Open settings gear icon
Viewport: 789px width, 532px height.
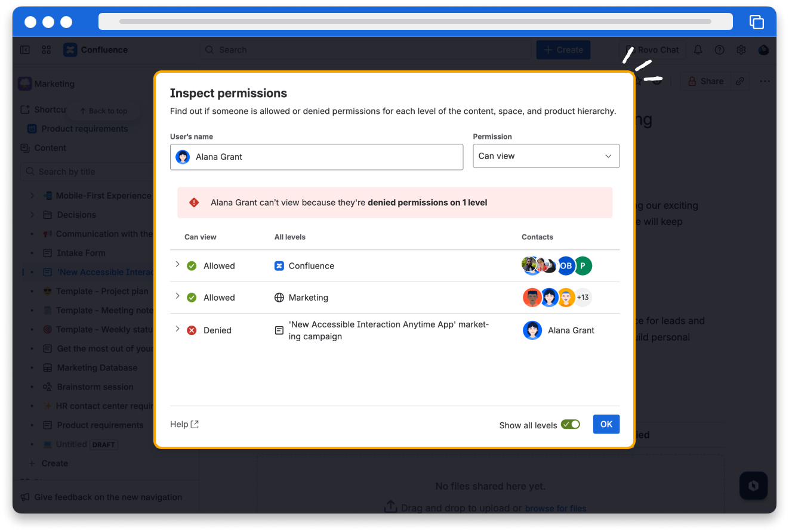tap(741, 50)
